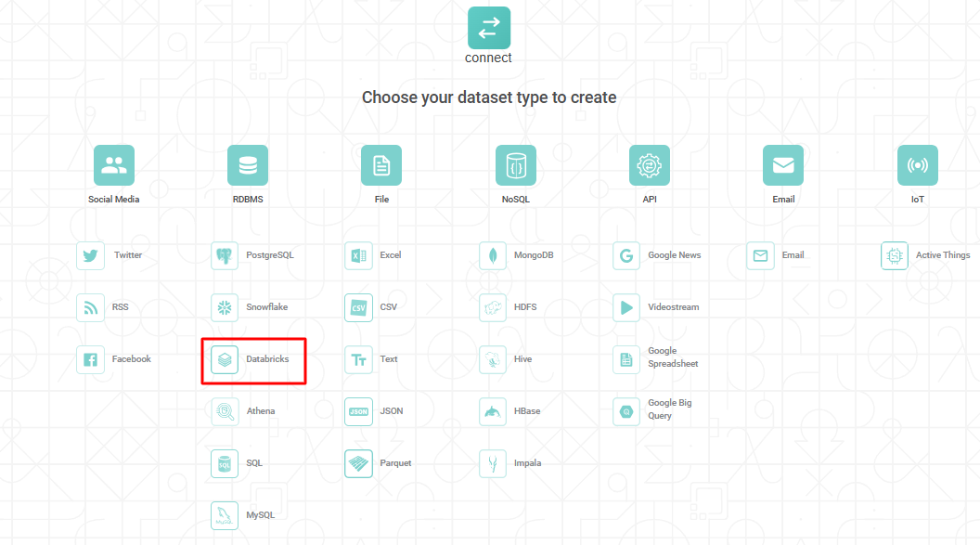Choose the Twitter bird icon

91,255
